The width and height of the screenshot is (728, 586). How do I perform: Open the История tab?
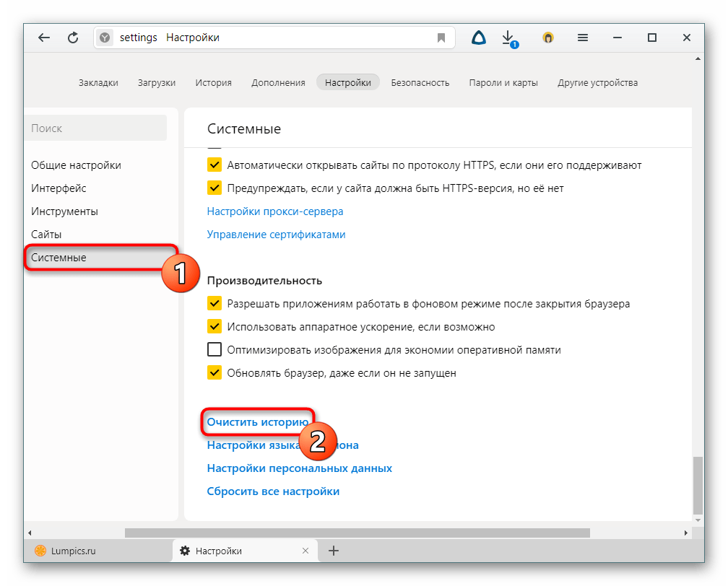213,83
